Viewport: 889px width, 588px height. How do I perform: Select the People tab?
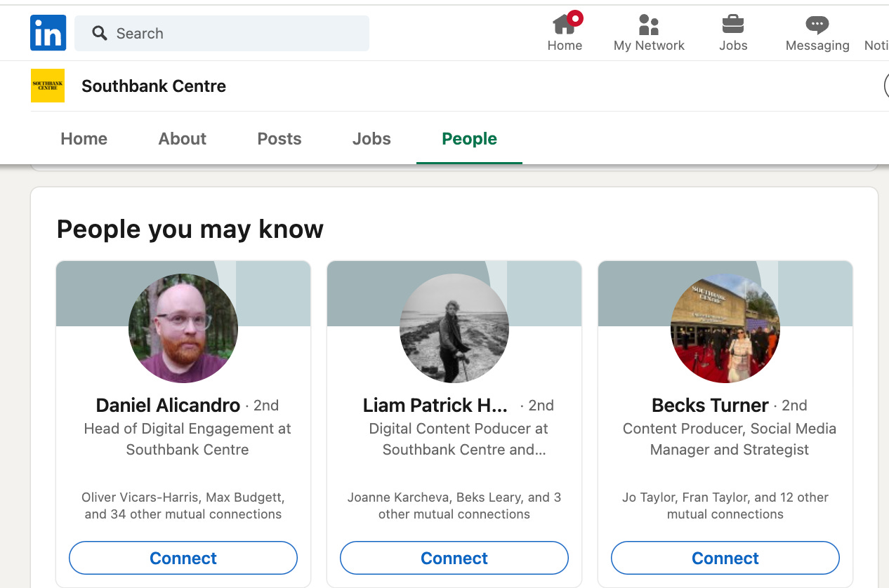469,138
